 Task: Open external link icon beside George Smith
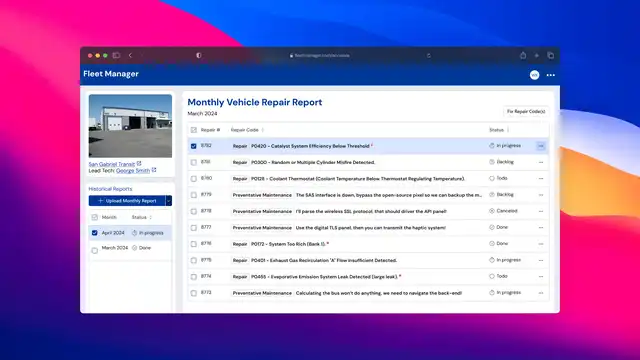tap(154, 170)
